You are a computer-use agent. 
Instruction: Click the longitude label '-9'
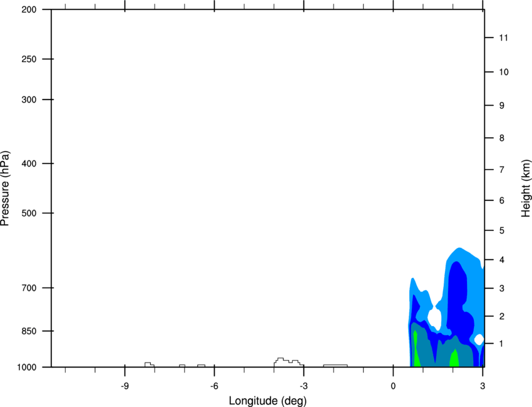[x=125, y=386]
